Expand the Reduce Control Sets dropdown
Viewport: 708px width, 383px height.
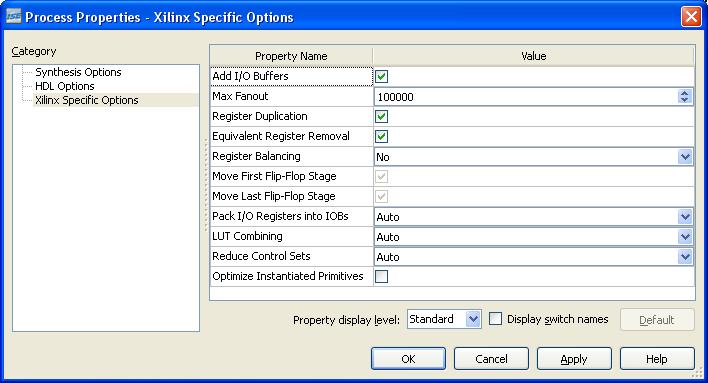pyautogui.click(x=685, y=257)
